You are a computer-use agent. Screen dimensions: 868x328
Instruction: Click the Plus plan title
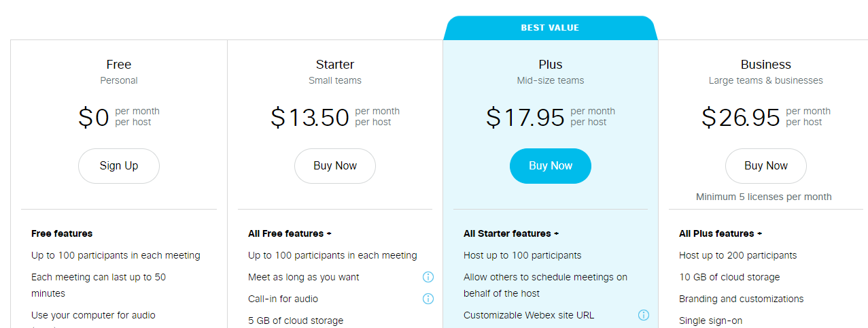coord(551,65)
